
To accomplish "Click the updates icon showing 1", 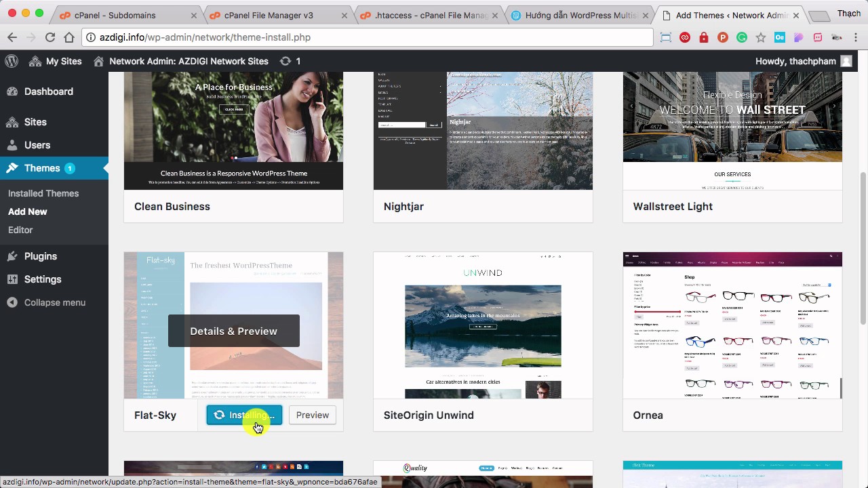I will (x=290, y=61).
